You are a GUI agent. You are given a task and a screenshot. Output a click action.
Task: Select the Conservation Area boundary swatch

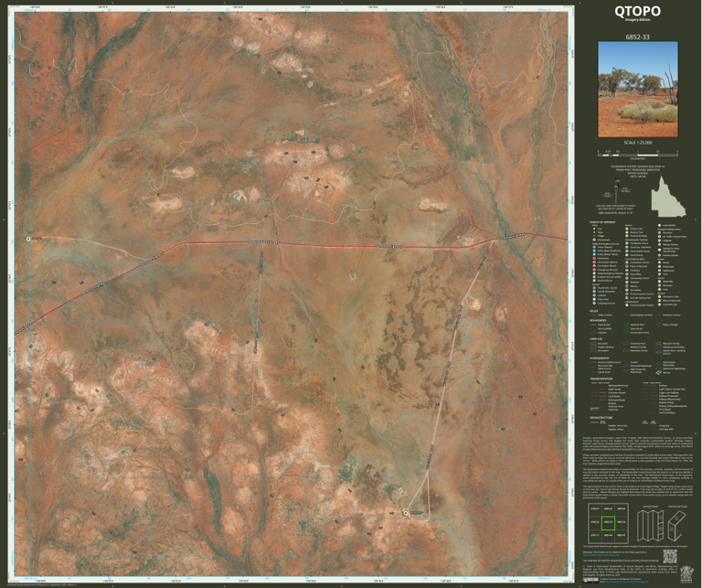point(626,333)
